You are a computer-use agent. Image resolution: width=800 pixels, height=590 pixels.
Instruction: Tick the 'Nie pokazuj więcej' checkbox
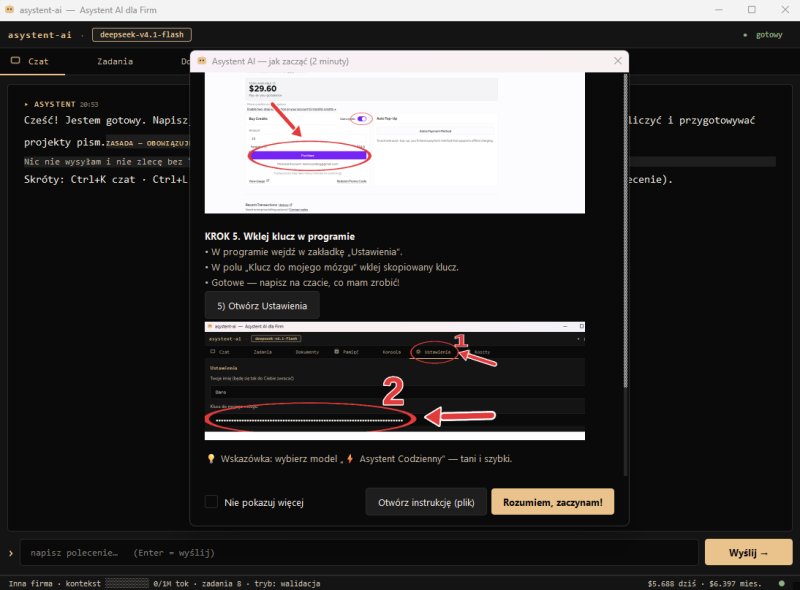211,502
